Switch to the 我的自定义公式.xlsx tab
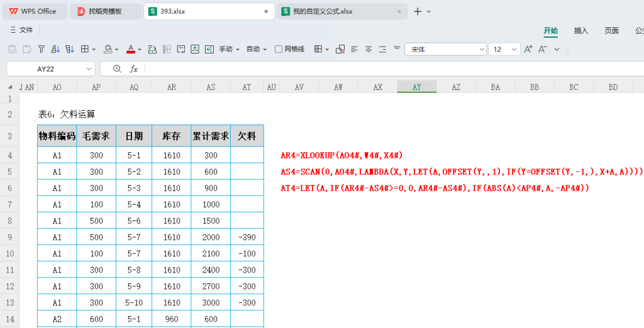 343,11
